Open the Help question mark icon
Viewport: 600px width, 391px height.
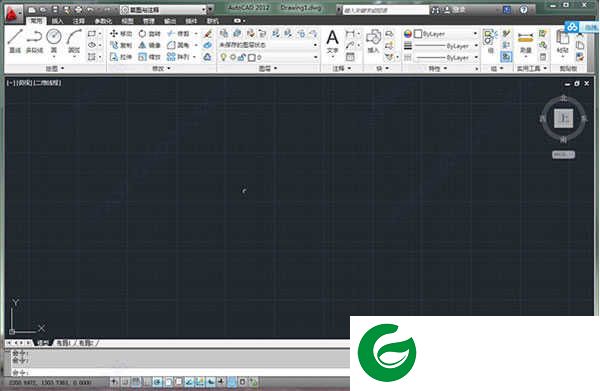pyautogui.click(x=523, y=10)
